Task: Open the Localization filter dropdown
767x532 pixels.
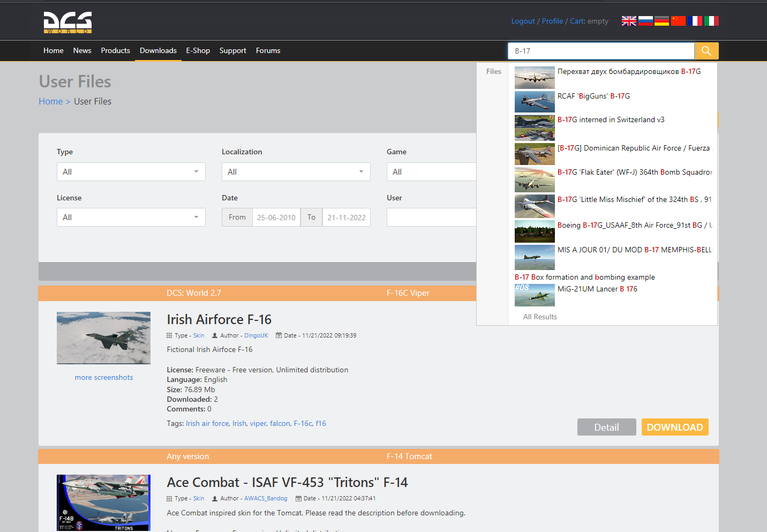Action: click(x=296, y=172)
